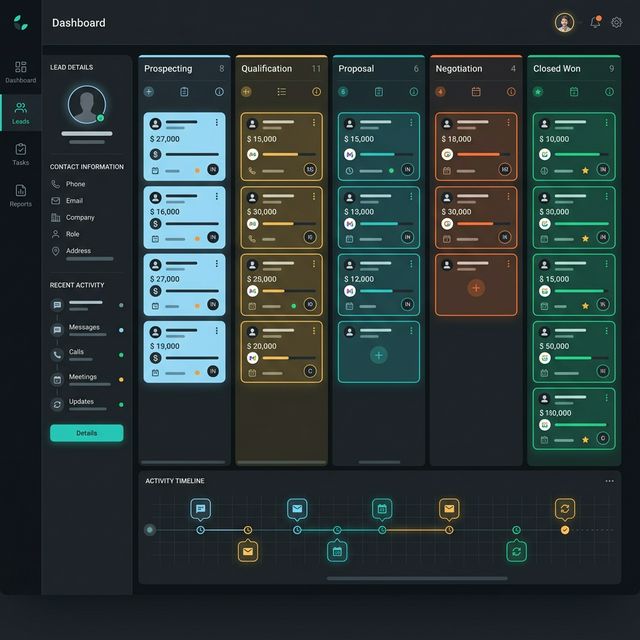The image size is (640, 640).
Task: Open options for Negotiation $18,000 card
Action: (508, 122)
